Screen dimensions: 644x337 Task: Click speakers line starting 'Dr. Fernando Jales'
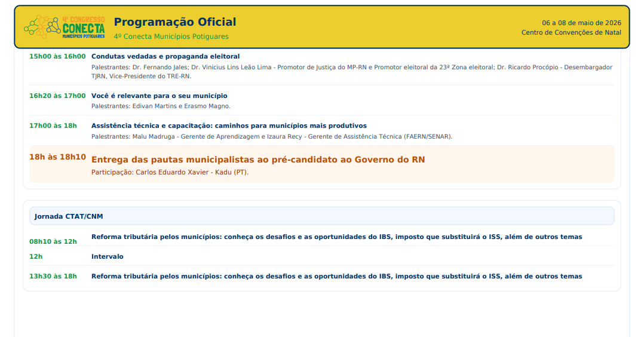click(x=351, y=72)
